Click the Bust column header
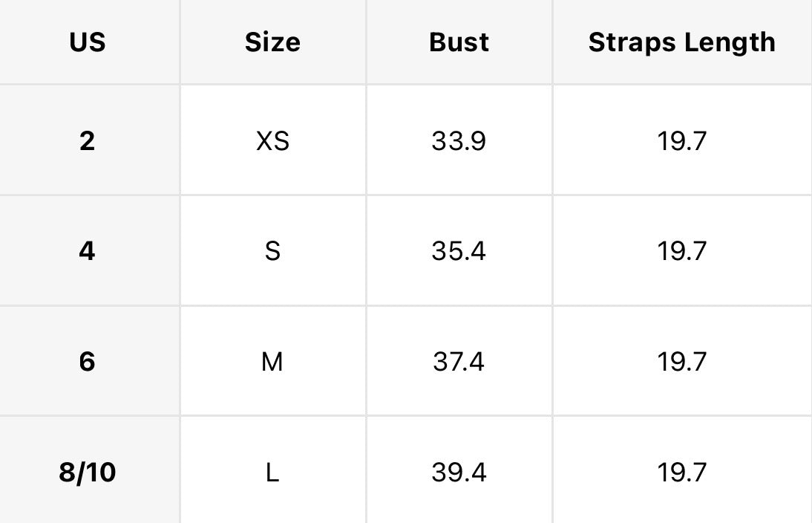This screenshot has height=523, width=812. [459, 42]
